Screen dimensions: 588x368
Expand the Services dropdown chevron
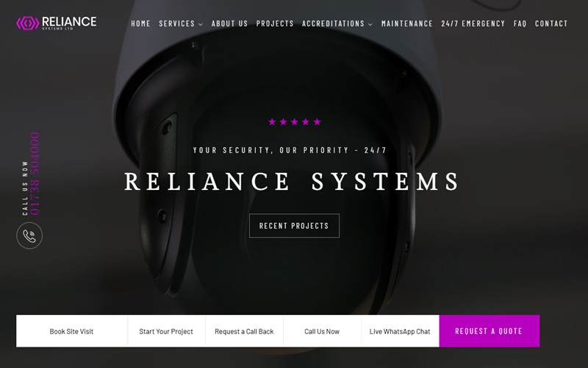pyautogui.click(x=201, y=24)
